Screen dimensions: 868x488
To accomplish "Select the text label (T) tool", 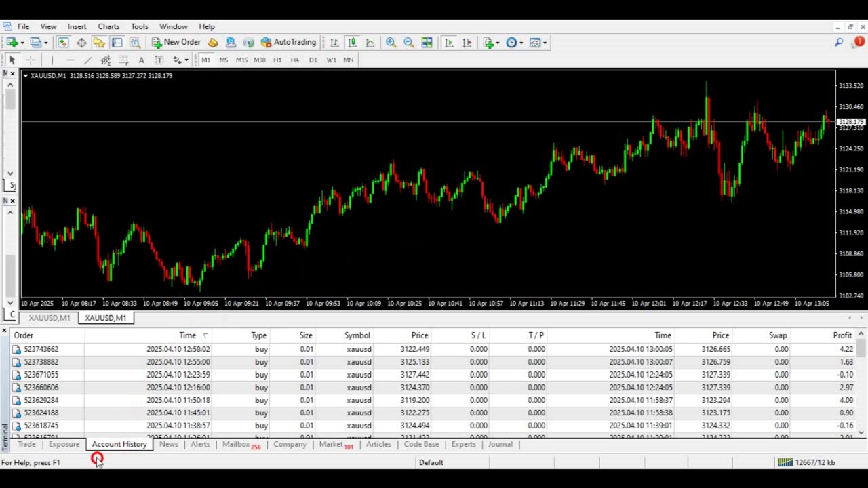I will point(159,60).
